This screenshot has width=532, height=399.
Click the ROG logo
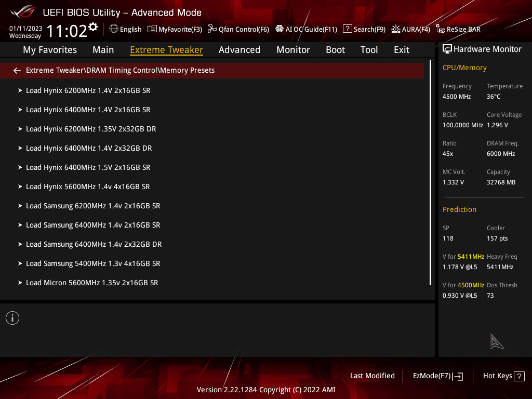point(22,12)
